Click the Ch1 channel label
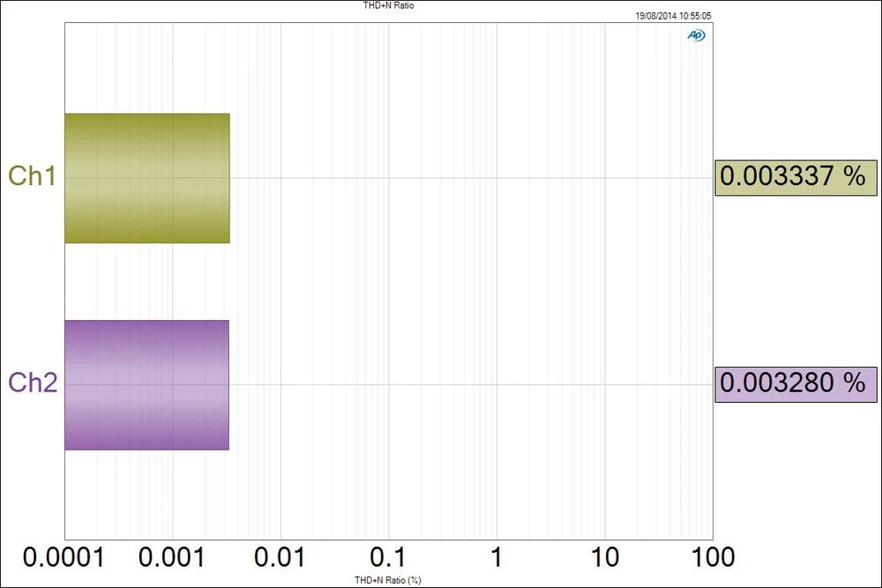The height and width of the screenshot is (588, 882). [32, 176]
